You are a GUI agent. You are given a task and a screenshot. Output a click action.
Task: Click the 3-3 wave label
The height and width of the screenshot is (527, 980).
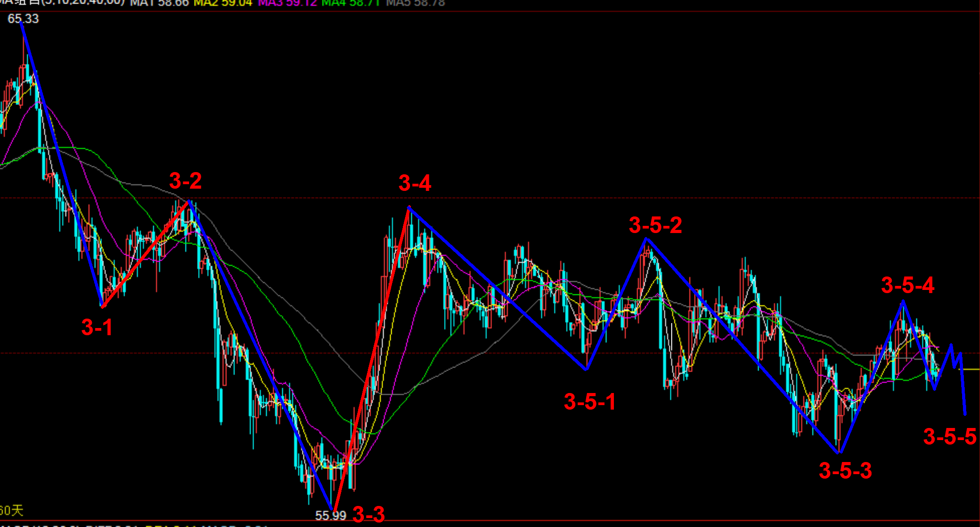368,514
